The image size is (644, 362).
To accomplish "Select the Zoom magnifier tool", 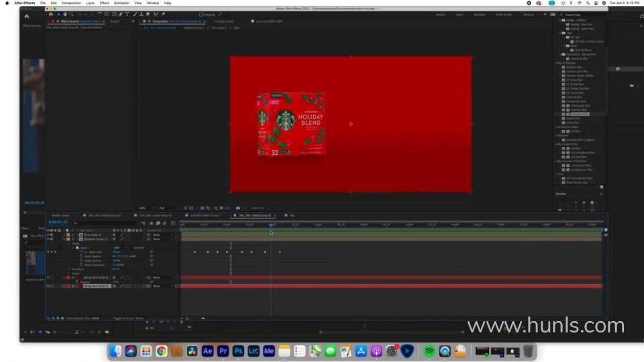I will [72, 14].
